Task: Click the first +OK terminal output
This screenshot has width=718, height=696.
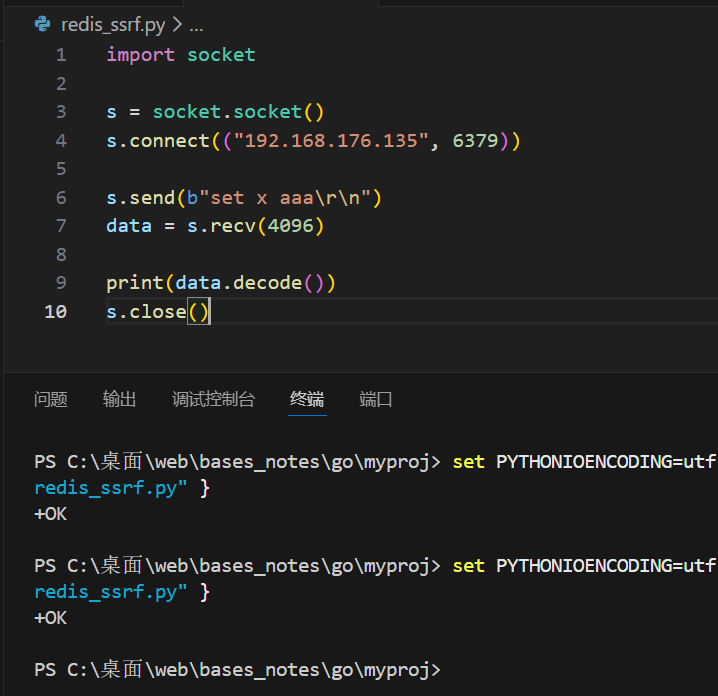Action: click(51, 514)
